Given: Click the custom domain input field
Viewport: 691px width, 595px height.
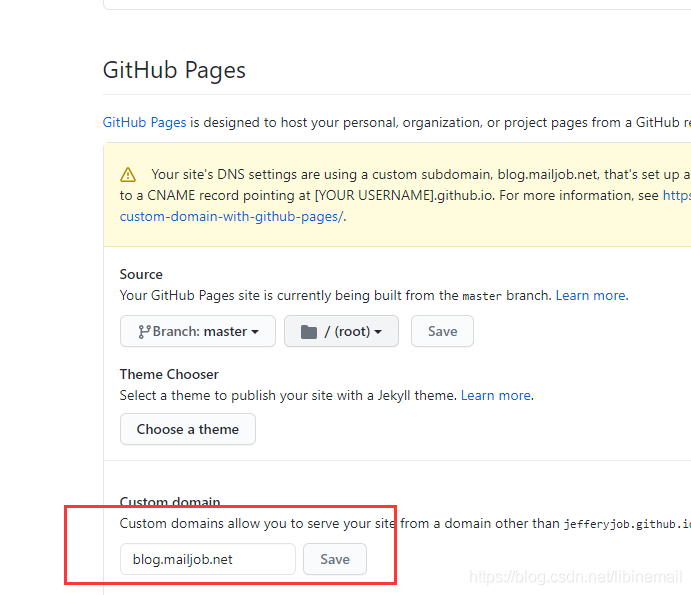Looking at the screenshot, I should 208,559.
